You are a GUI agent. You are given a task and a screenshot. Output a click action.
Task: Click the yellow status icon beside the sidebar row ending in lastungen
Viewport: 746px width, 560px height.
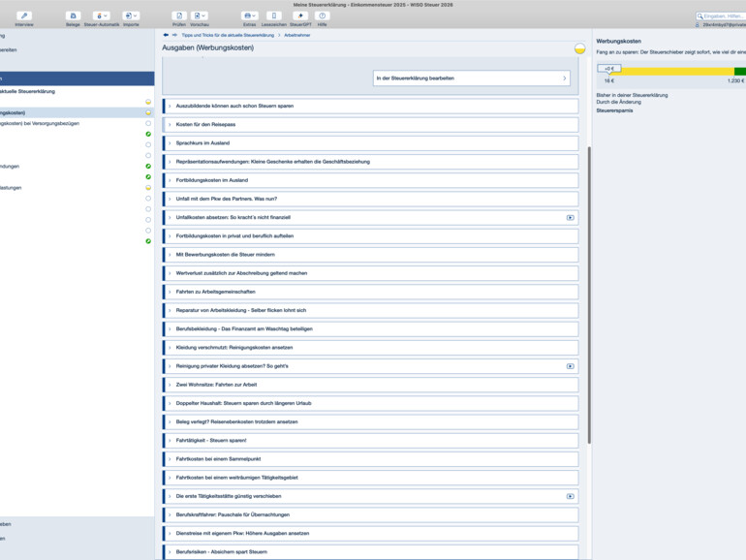pos(148,188)
